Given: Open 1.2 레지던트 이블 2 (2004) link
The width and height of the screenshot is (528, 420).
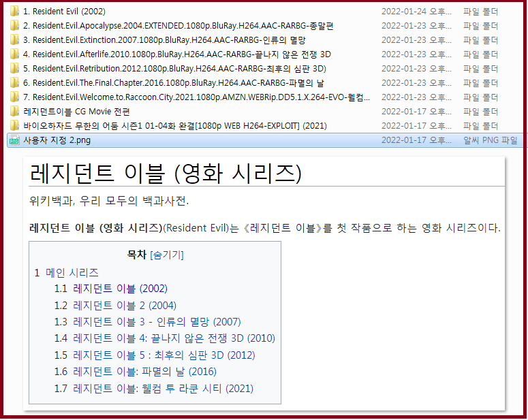Looking at the screenshot, I should point(125,305).
